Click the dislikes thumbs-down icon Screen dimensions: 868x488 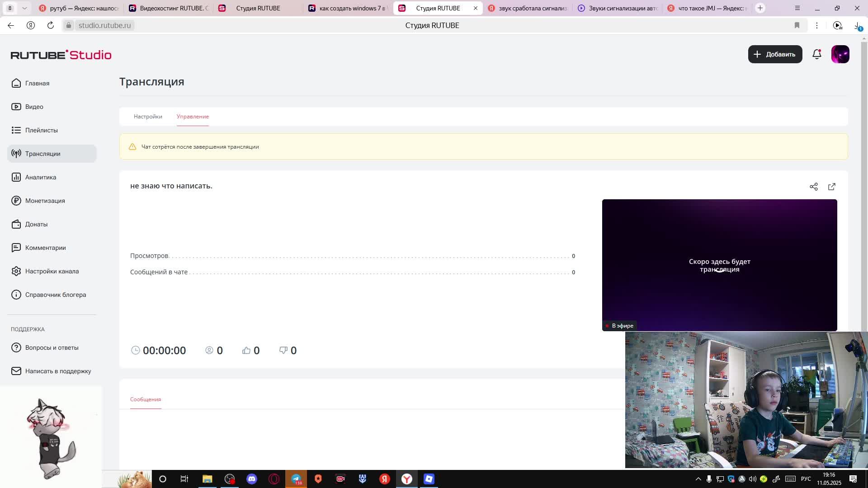(x=283, y=350)
